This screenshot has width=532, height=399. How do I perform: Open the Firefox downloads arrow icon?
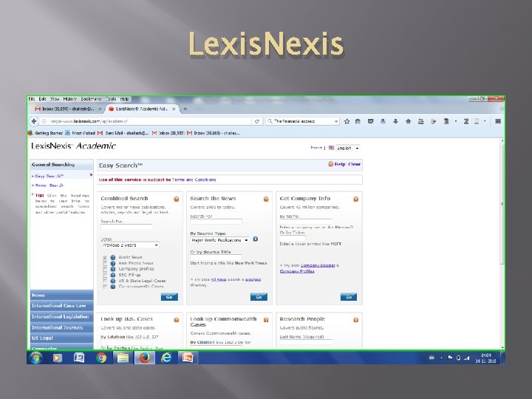pos(395,121)
